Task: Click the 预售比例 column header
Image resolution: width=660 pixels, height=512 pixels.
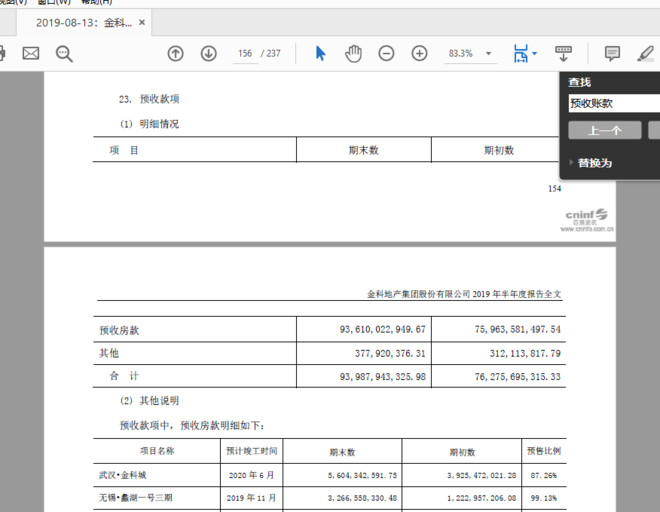Action: click(544, 451)
